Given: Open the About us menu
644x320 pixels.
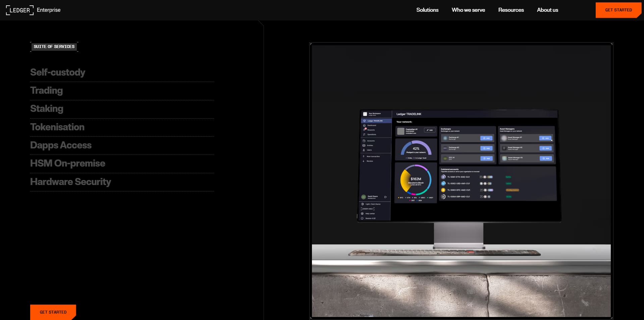Looking at the screenshot, I should click(x=547, y=10).
